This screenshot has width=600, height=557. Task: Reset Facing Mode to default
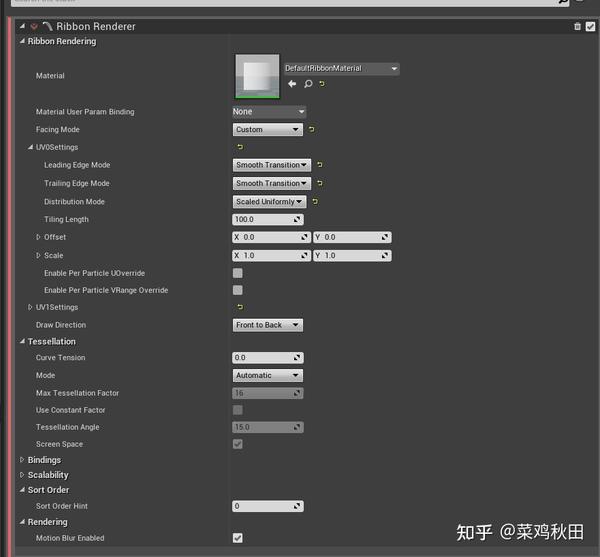coord(311,129)
